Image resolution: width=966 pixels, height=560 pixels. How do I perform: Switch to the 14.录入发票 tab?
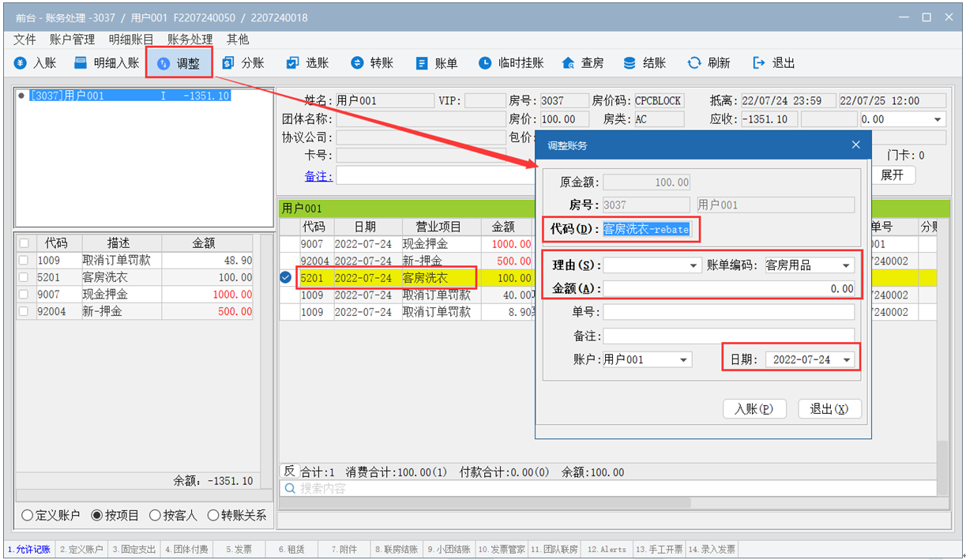click(712, 549)
